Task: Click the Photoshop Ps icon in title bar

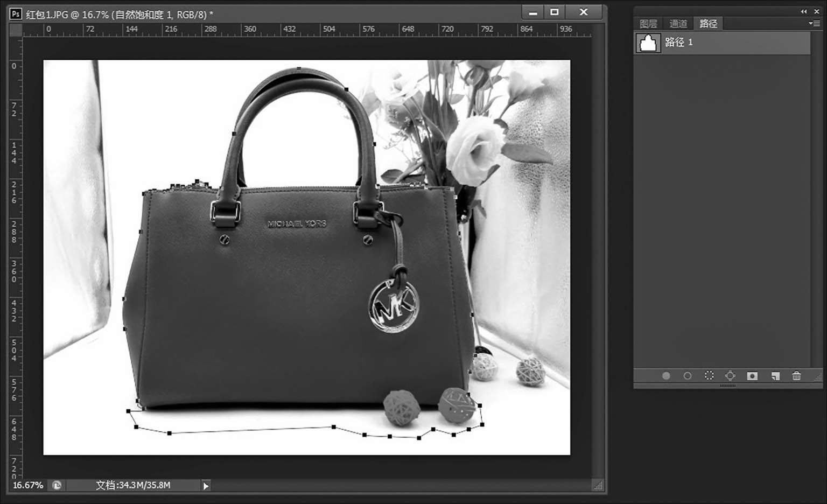Action: click(x=16, y=14)
